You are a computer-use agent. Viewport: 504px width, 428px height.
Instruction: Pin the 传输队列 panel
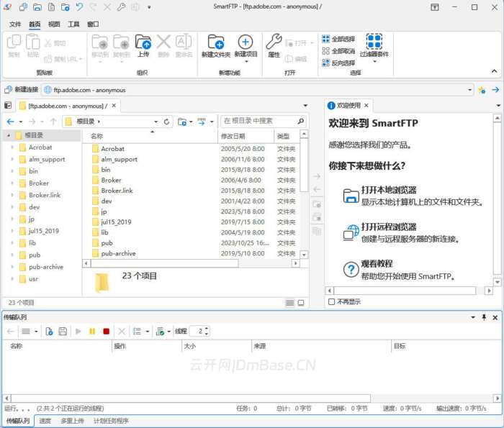click(x=484, y=317)
